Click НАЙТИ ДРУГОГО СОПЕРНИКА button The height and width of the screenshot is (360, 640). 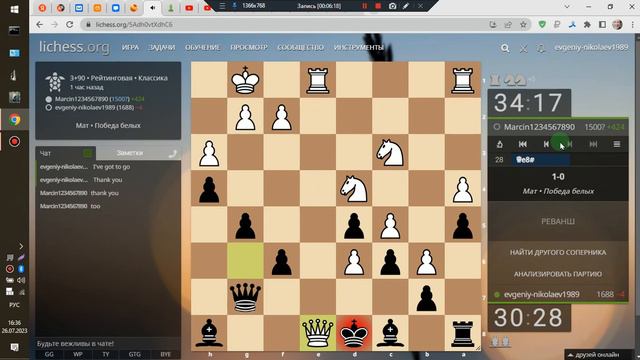(x=558, y=252)
